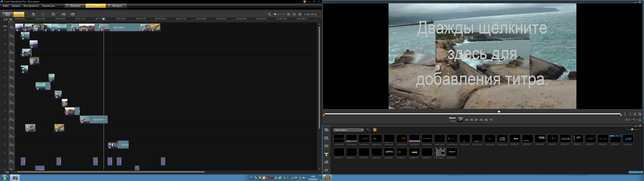Open Auto Music ribbon icon
The width and height of the screenshot is (644, 181).
73,15
